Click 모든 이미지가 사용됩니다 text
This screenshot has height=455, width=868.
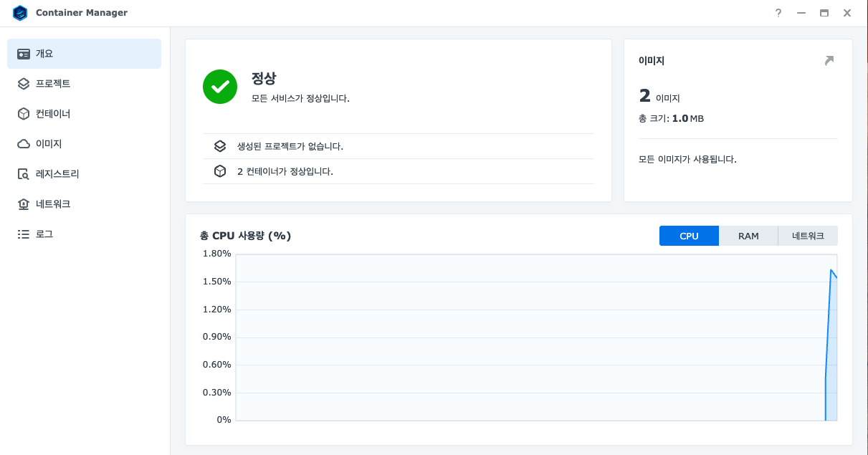[x=687, y=159]
